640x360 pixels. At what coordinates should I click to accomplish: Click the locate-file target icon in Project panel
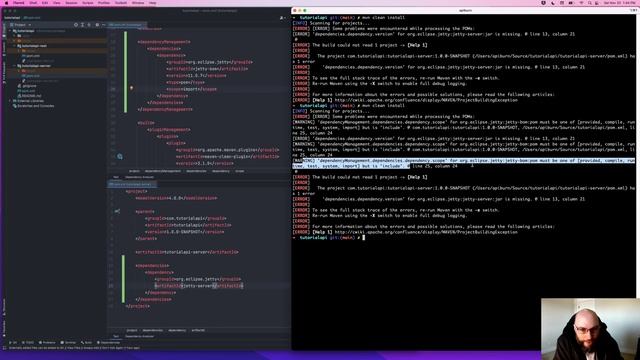[76, 25]
